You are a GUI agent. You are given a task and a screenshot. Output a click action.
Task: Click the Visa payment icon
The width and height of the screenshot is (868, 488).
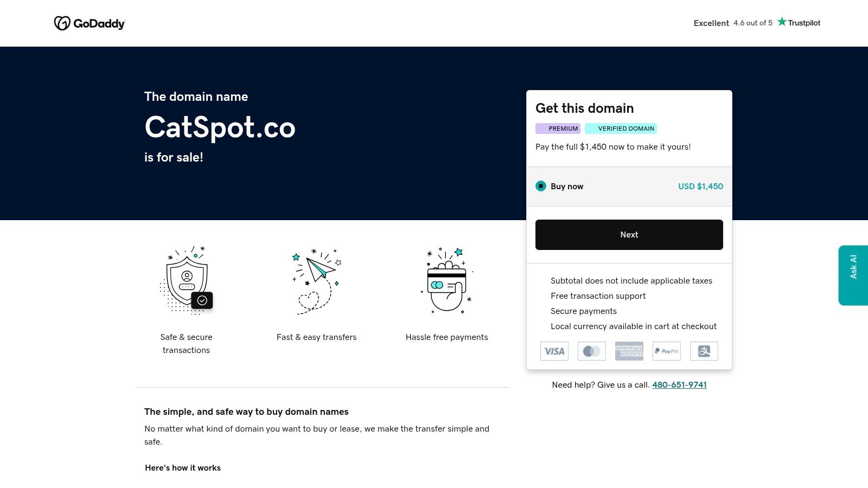click(x=554, y=351)
